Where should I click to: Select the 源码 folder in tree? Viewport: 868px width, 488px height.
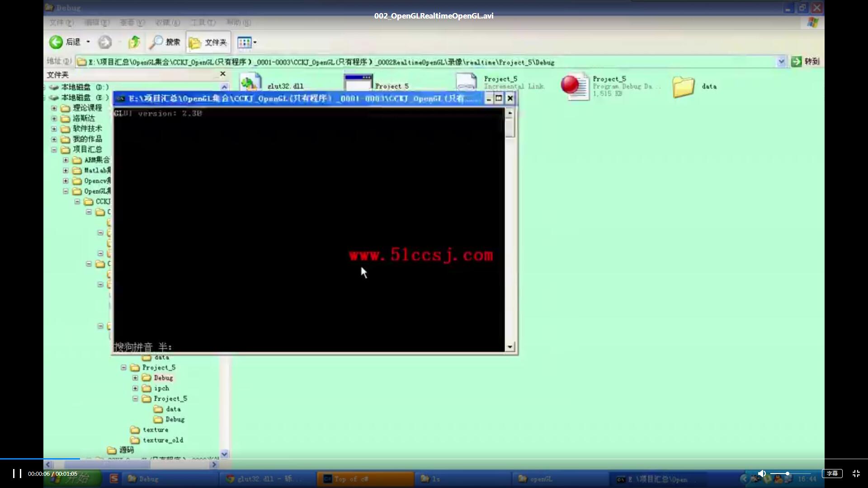[121, 450]
